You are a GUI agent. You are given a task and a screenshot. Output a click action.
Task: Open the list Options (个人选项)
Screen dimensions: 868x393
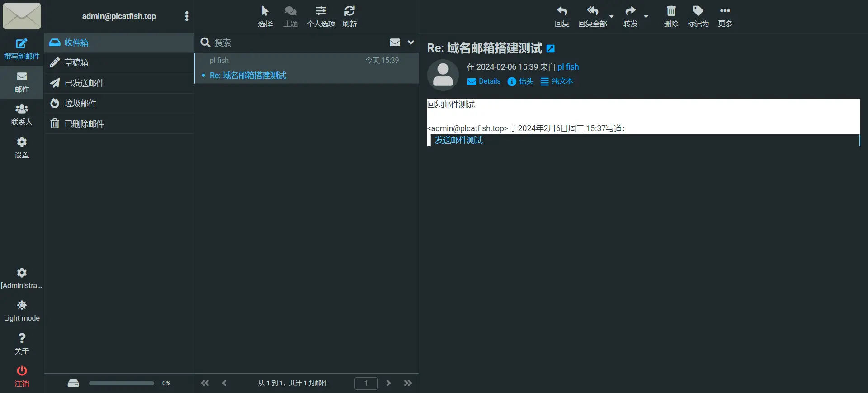[x=321, y=17]
